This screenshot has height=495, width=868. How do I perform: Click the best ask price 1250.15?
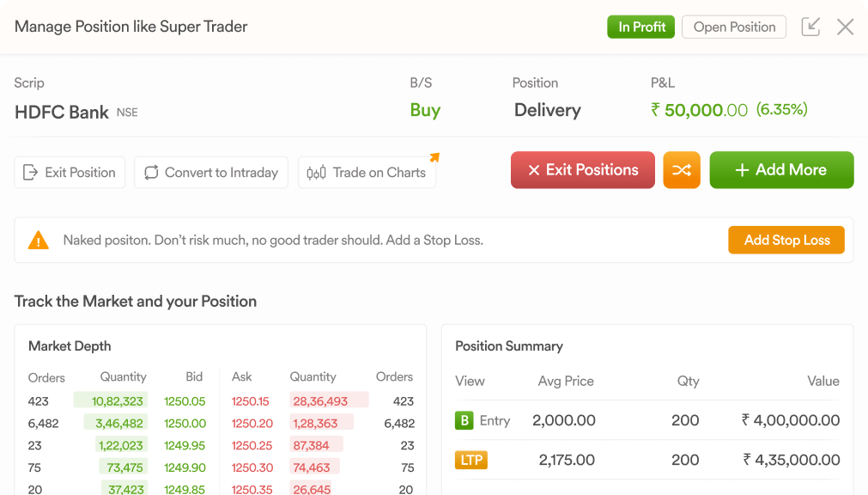pyautogui.click(x=250, y=400)
